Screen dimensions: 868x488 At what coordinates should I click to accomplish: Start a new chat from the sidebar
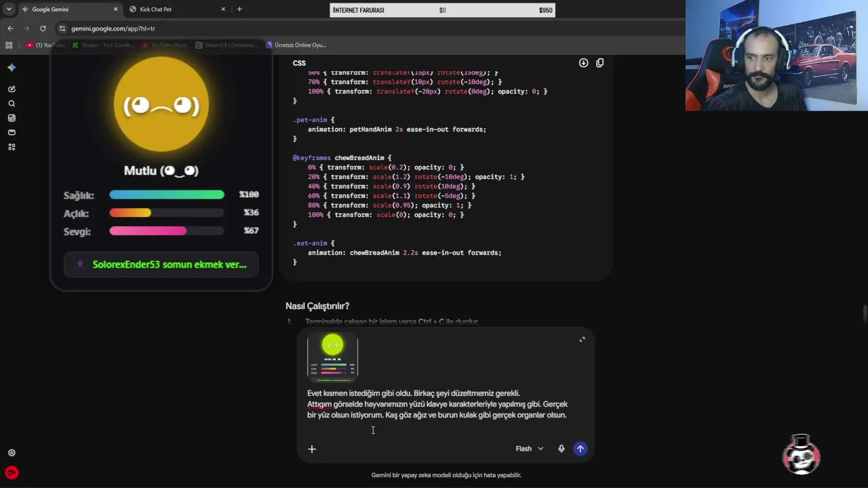point(12,89)
